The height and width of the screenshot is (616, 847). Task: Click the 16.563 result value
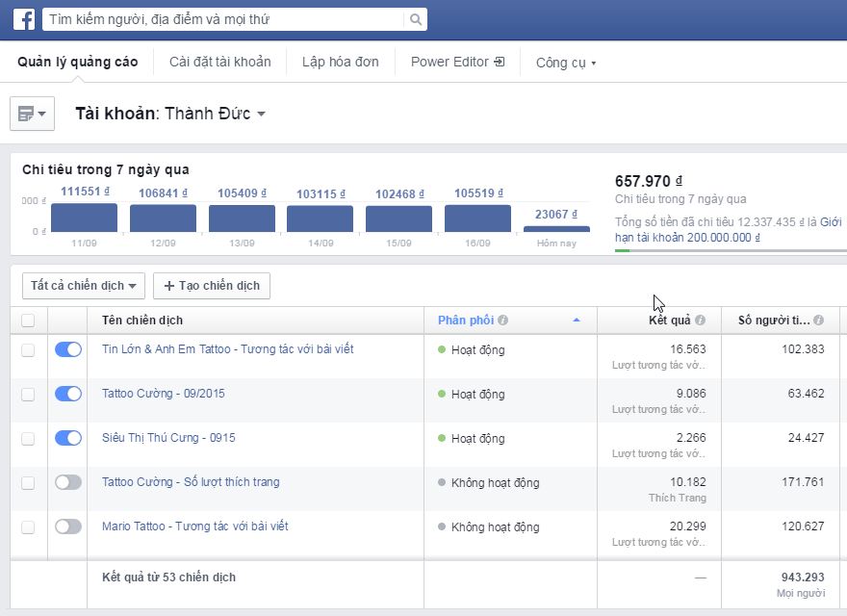[x=687, y=349]
